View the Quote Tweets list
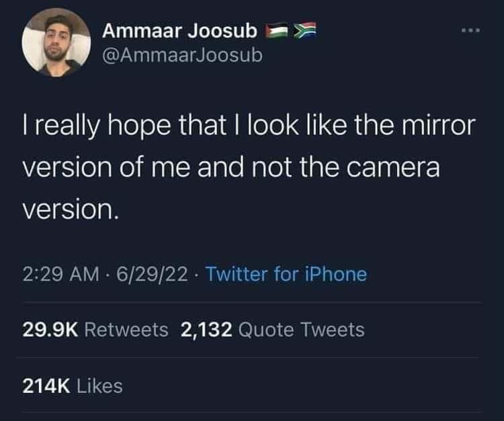Viewport: 504px width, 421px height. [x=302, y=330]
